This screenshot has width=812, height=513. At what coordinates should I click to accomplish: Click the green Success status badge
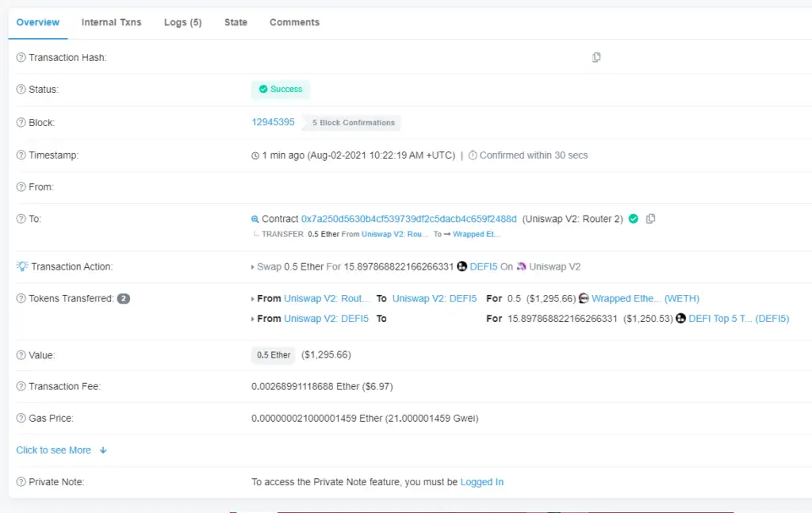pos(281,89)
